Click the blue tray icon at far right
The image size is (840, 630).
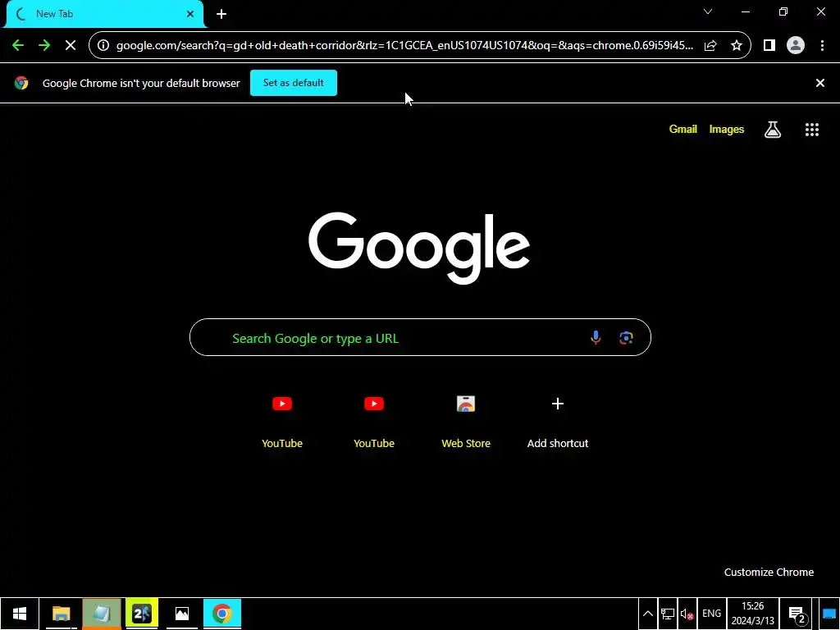click(x=829, y=614)
